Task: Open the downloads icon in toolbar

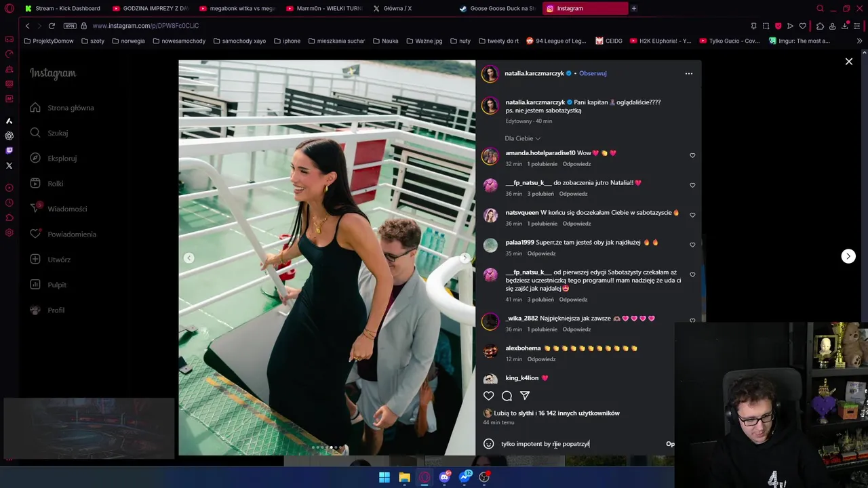Action: coord(845,26)
